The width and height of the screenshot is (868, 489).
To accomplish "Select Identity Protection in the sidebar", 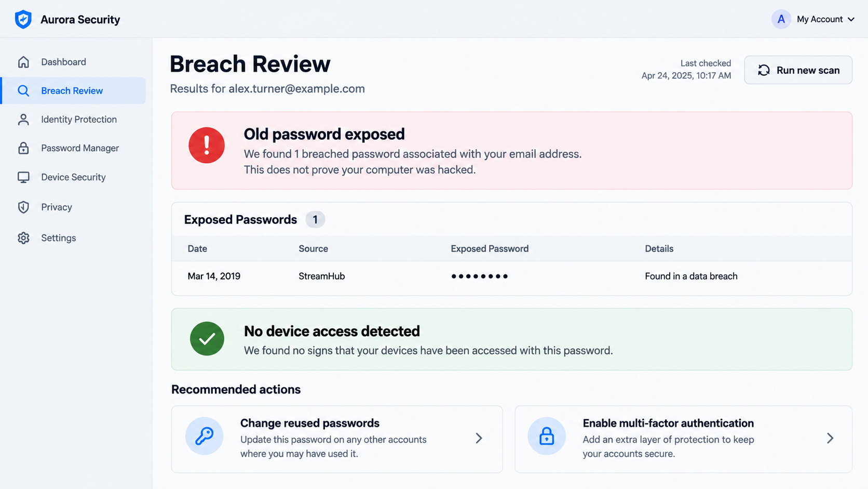I will (74, 120).
